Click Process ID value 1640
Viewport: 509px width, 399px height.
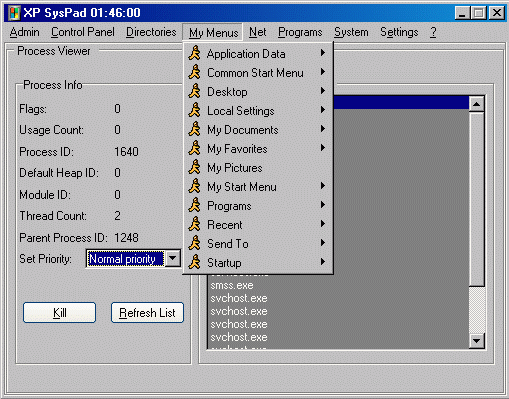click(126, 152)
